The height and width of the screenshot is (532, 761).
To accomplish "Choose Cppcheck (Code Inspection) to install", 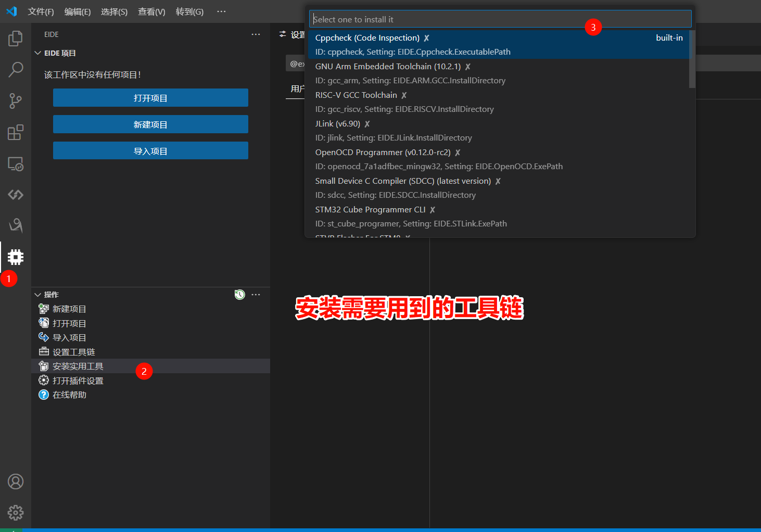I will tap(498, 45).
